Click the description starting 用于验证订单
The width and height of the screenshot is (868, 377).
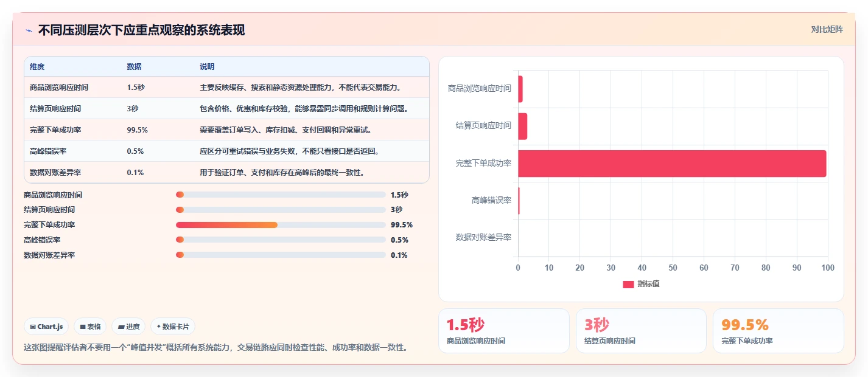click(x=282, y=173)
